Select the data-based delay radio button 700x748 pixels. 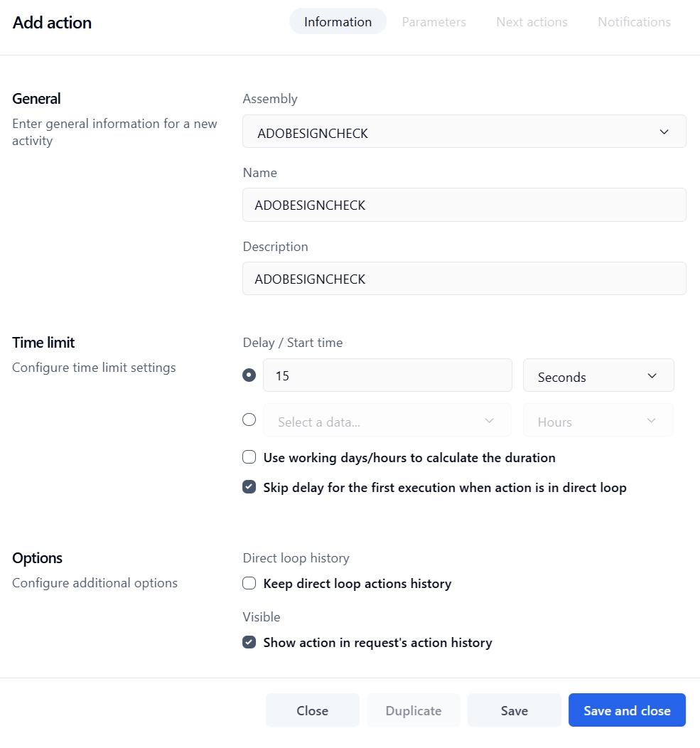pos(249,420)
